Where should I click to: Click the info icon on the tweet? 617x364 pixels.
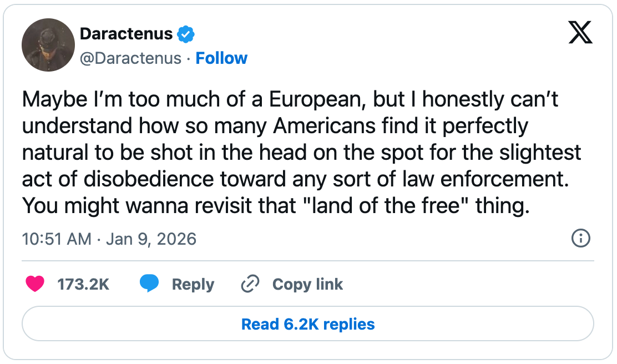click(581, 239)
